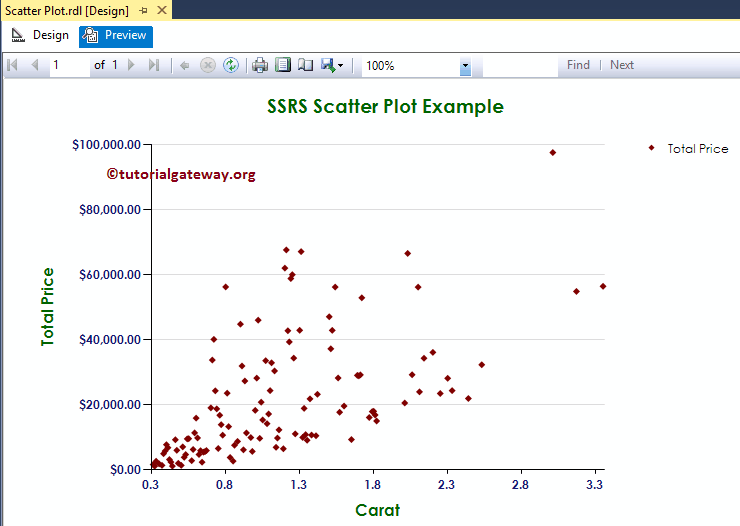Go to next page arrow
Screen dimensions: 740x526
point(131,65)
